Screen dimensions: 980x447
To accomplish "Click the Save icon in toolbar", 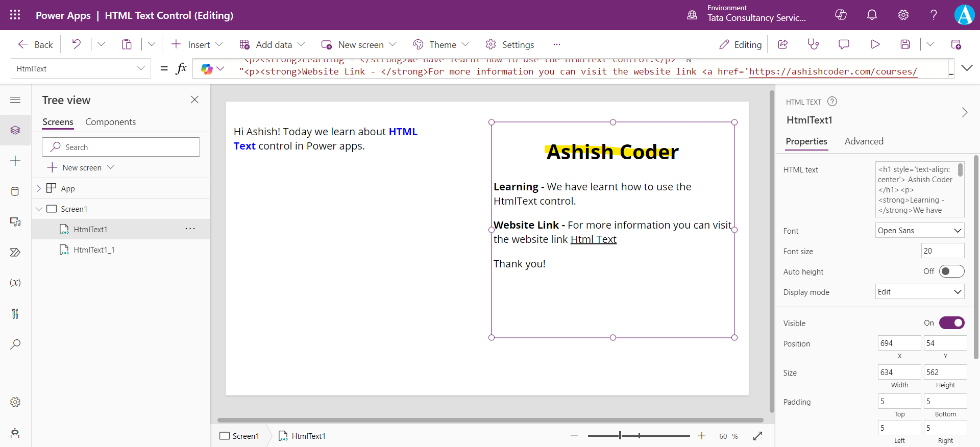I will coord(905,44).
